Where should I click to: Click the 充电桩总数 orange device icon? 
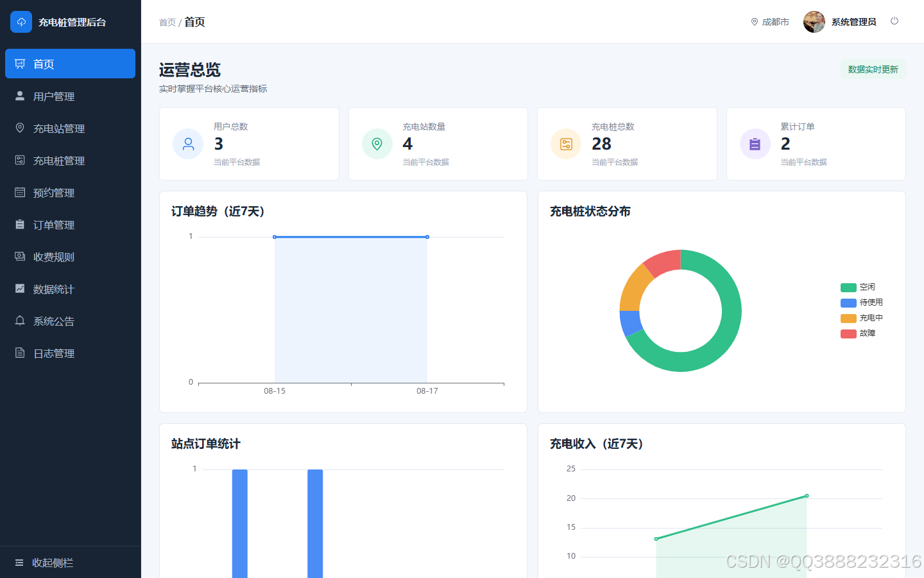[566, 144]
